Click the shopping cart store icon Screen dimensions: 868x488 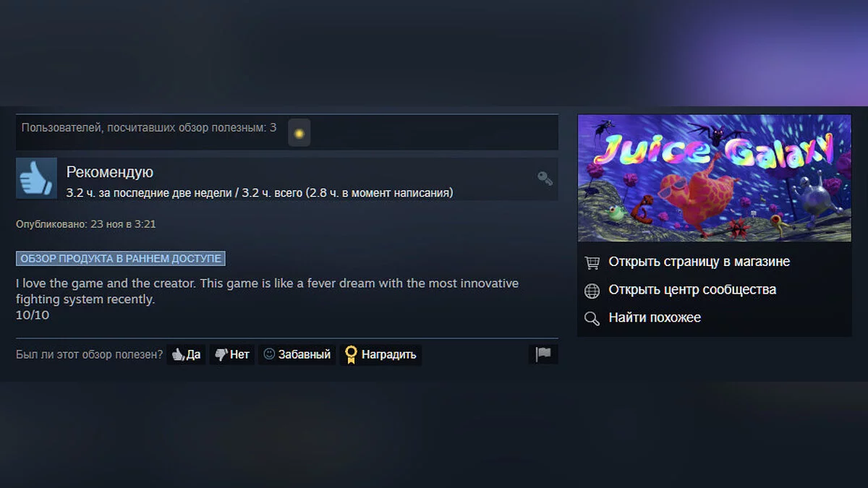(x=592, y=262)
